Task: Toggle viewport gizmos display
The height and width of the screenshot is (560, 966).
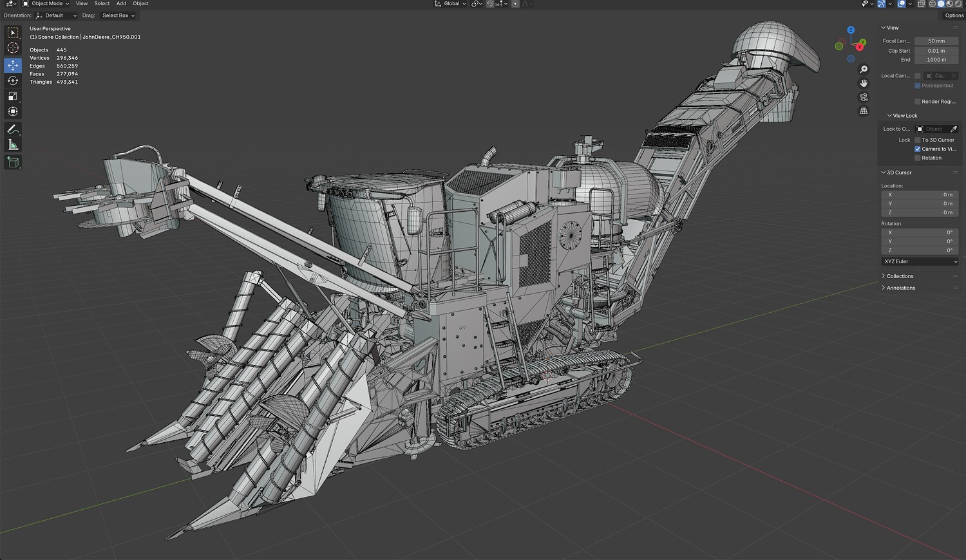Action: click(882, 4)
